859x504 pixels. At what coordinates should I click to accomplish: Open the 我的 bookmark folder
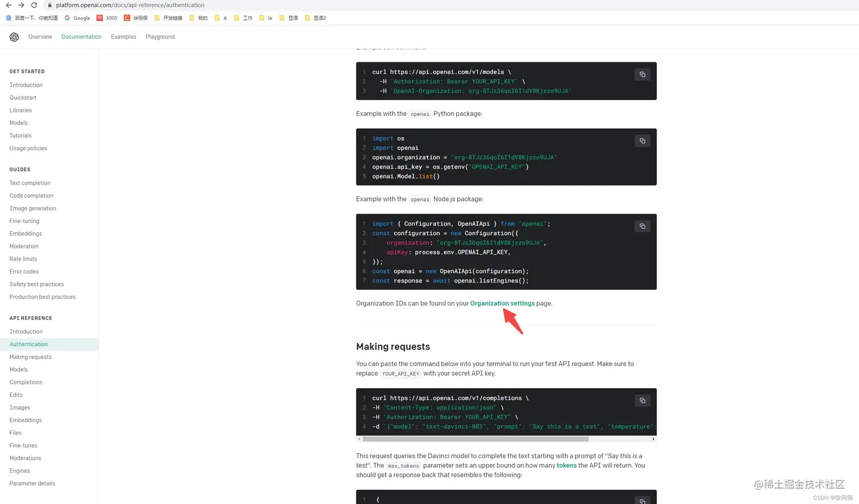point(198,18)
